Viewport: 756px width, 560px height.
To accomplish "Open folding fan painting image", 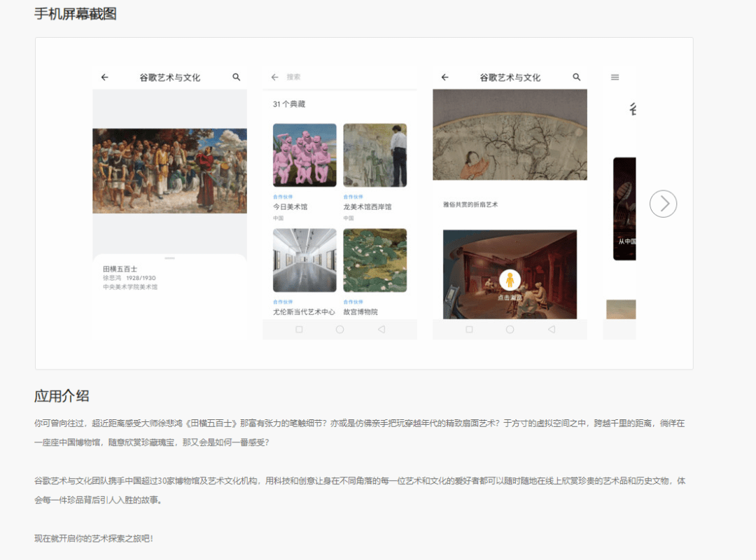I will (510, 134).
